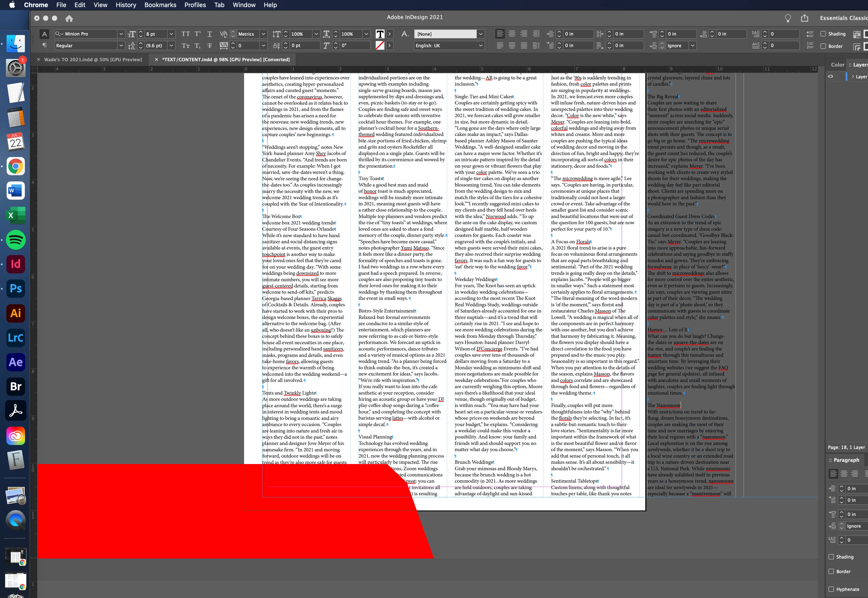868x598 pixels.
Task: Enable Shading checkbox in control bar
Action: 823,34
